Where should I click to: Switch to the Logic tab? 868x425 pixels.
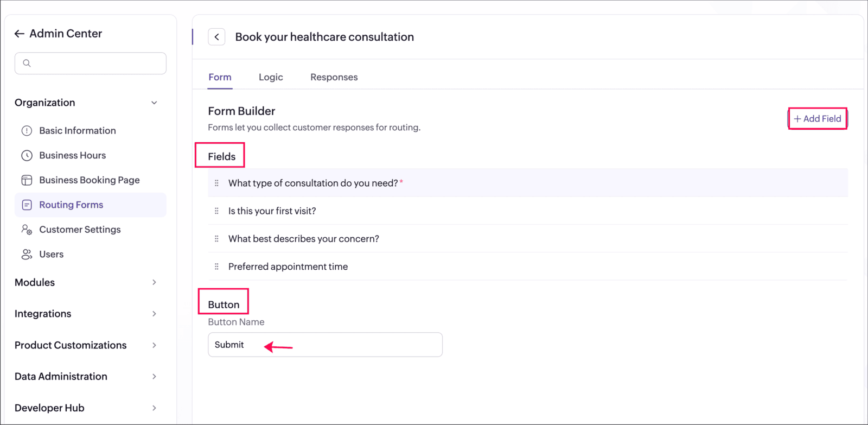pyautogui.click(x=271, y=77)
